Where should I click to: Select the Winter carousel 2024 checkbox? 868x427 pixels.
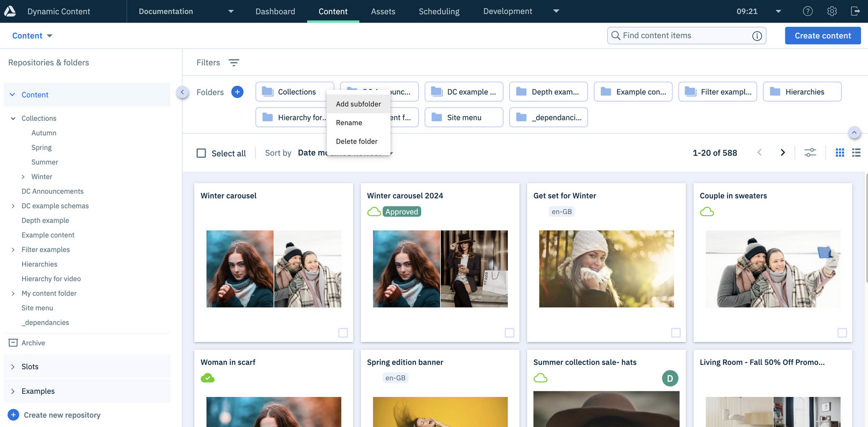[x=509, y=333]
